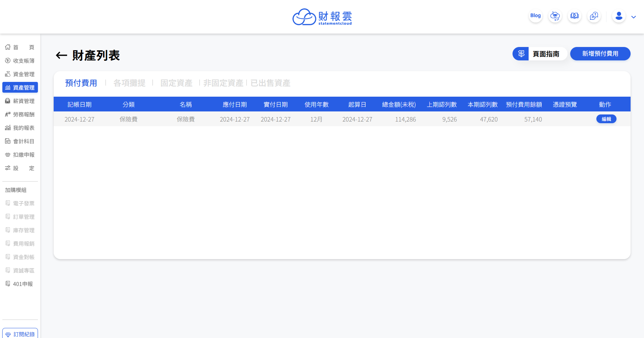
Task: Click the 記帳日期 column header
Action: click(79, 105)
